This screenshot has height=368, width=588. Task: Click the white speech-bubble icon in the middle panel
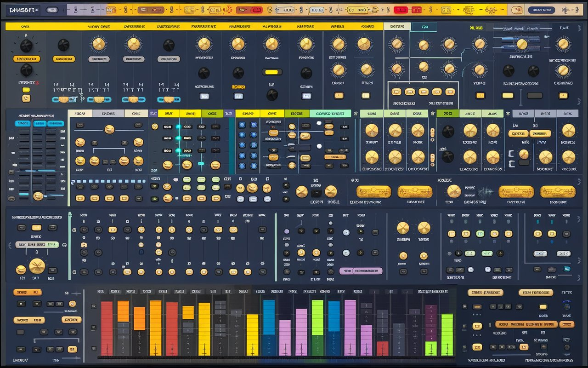(x=318, y=123)
